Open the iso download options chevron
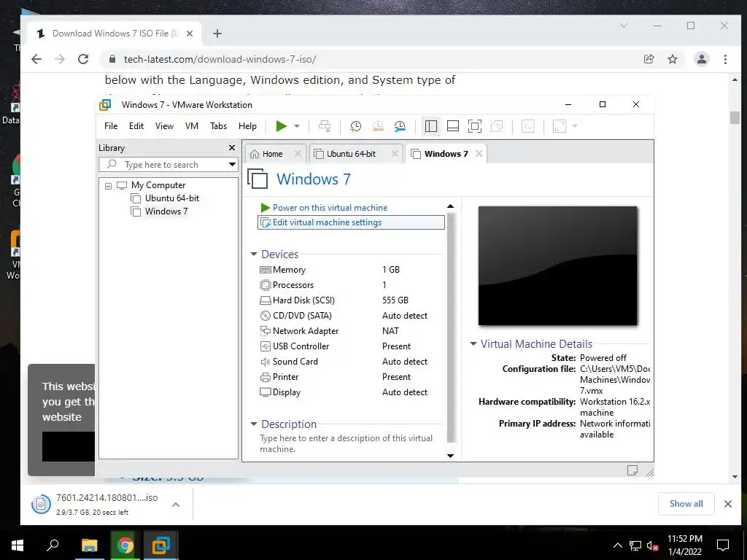 176,505
